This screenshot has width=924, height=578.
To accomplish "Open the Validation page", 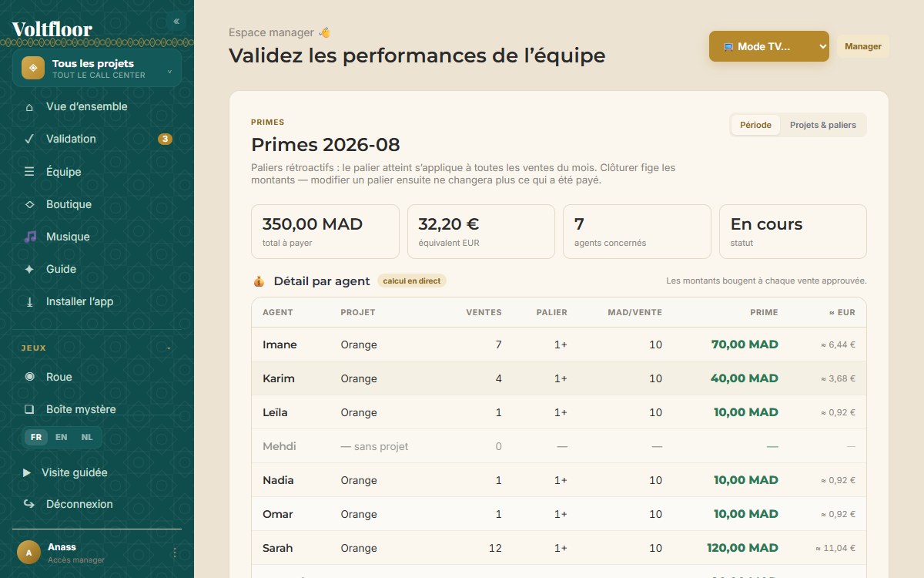I will point(97,139).
